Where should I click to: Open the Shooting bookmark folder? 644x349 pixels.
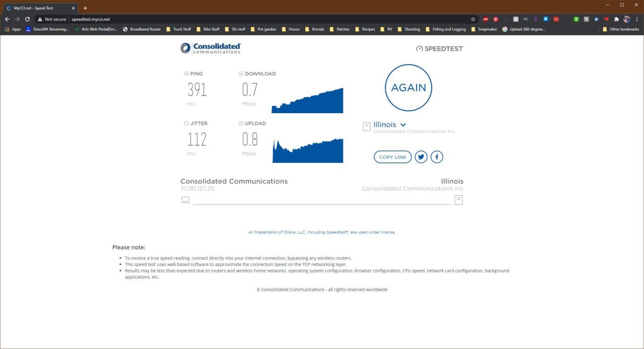pyautogui.click(x=408, y=29)
